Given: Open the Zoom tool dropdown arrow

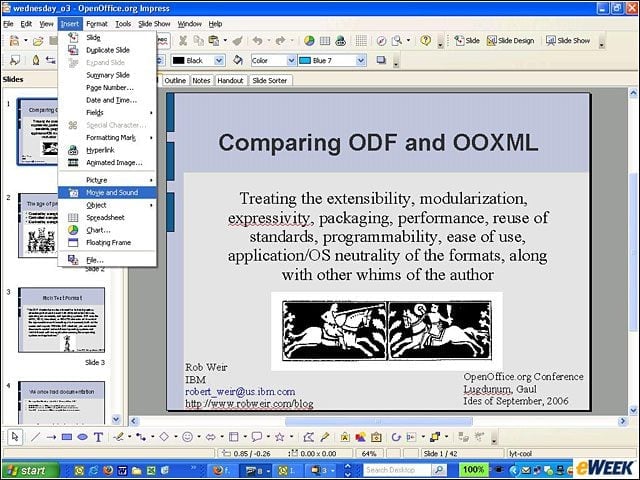Looking at the screenshot, I should (408, 40).
